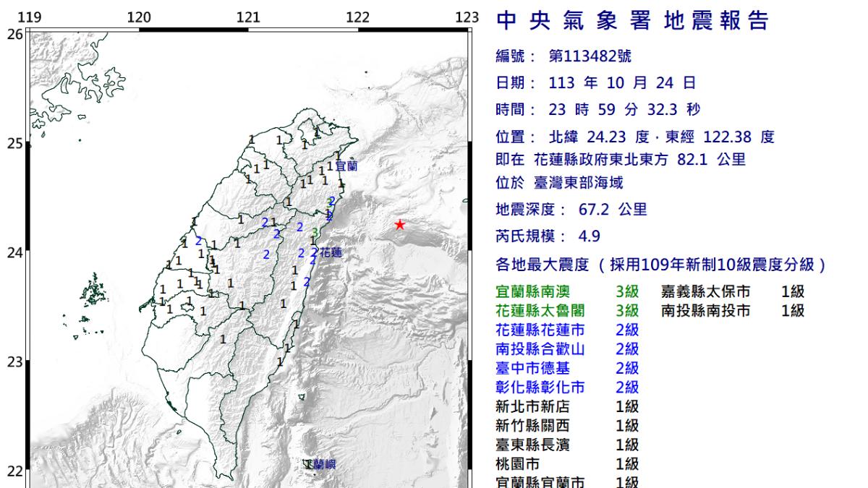Screen dimensions: 868x488
Task: Select the report number 第113482號
Action: 590,57
